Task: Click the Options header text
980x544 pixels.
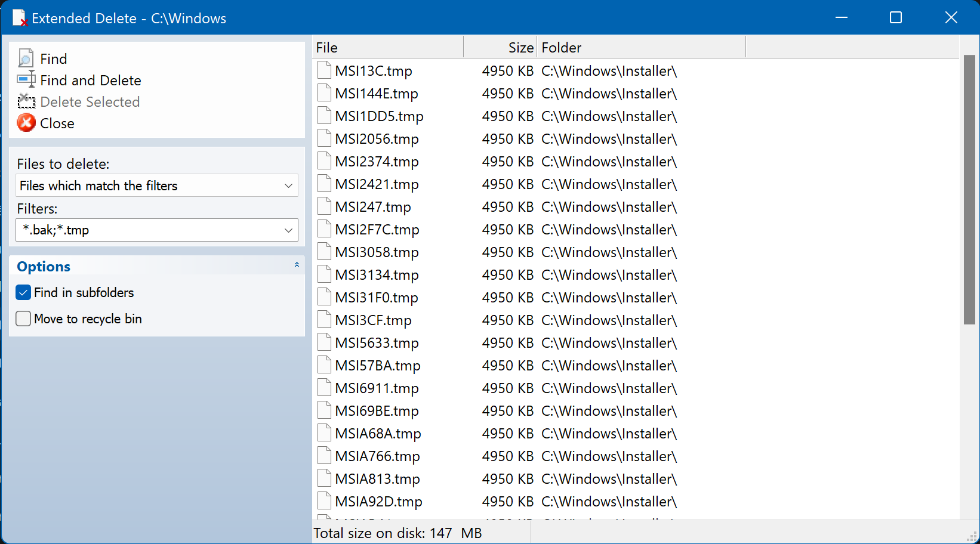Action: point(44,267)
